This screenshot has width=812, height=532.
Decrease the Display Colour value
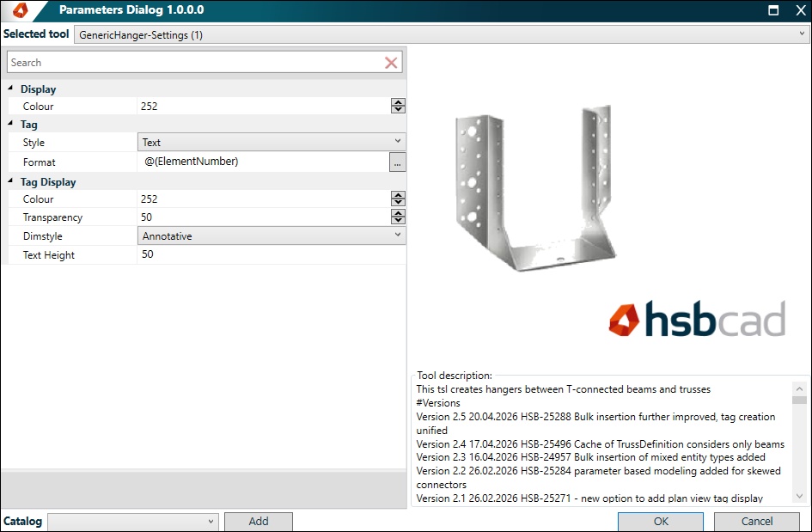pos(398,109)
